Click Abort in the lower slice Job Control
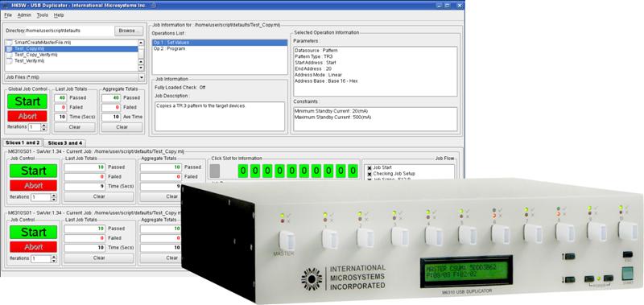Image resolution: width=644 pixels, height=305 pixels. pyautogui.click(x=33, y=247)
